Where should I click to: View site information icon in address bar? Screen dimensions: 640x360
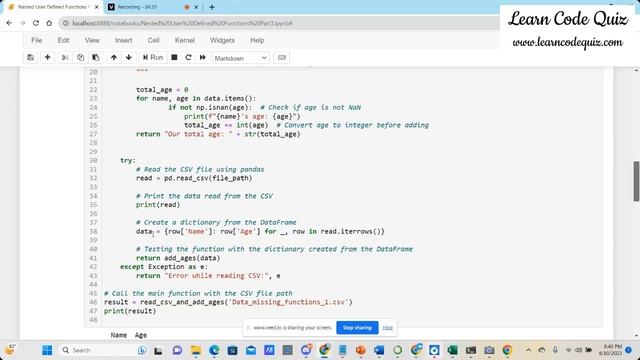(x=66, y=23)
